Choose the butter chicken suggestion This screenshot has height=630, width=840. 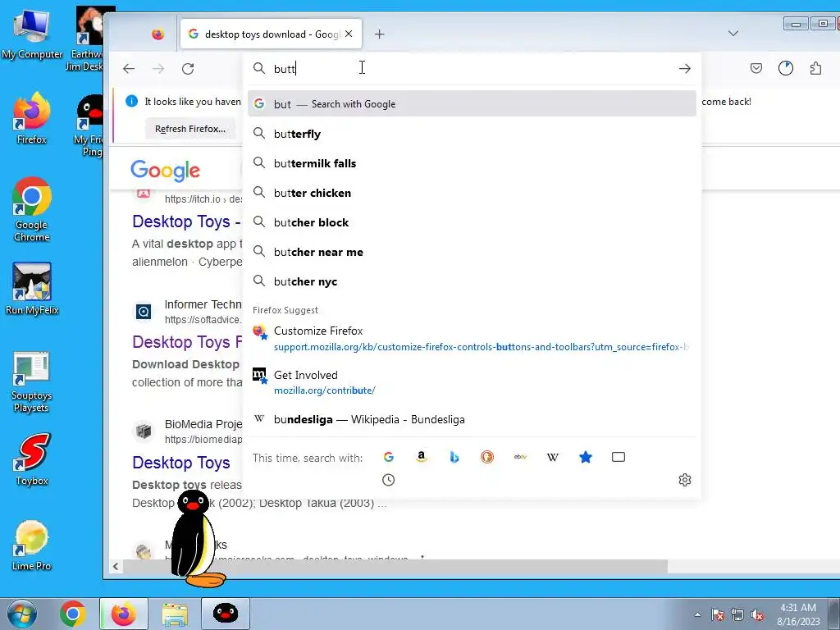pos(472,192)
